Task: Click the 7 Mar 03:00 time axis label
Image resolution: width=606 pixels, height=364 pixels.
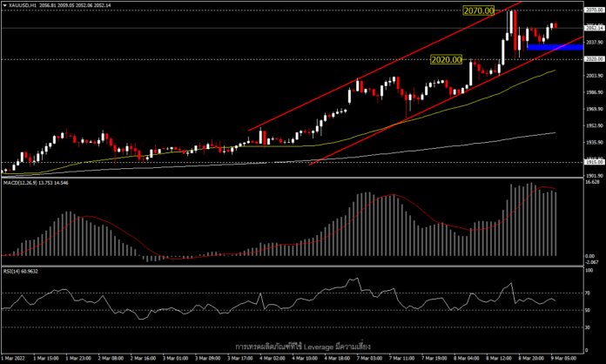Action: point(368,358)
